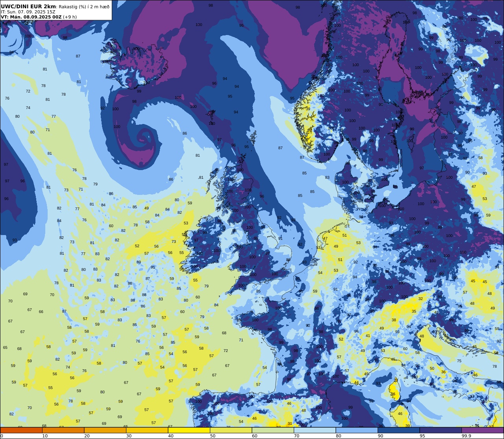Click the legend tick label "70"

pos(296,436)
